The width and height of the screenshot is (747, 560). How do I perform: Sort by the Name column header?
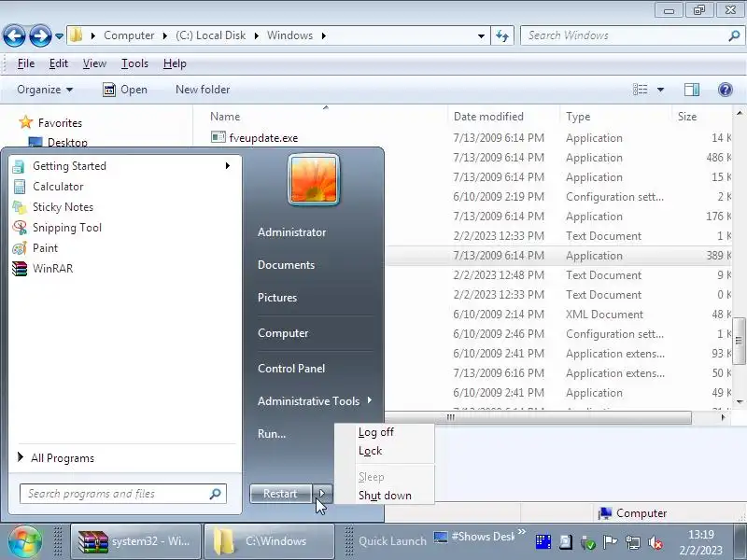pyautogui.click(x=225, y=117)
